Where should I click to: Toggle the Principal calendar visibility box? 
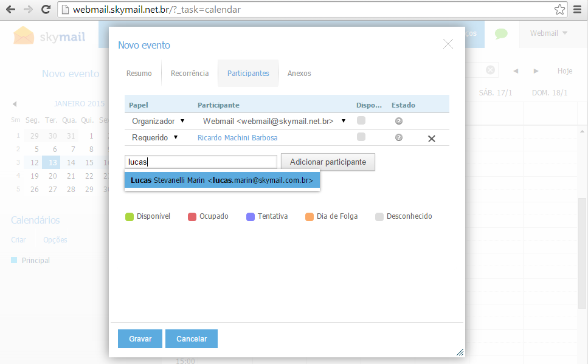click(x=14, y=260)
